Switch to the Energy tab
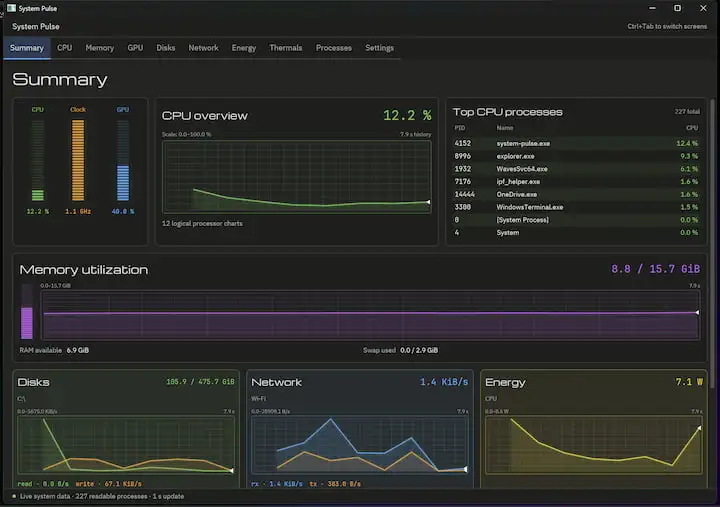Viewport: 720px width, 507px height. [243, 48]
